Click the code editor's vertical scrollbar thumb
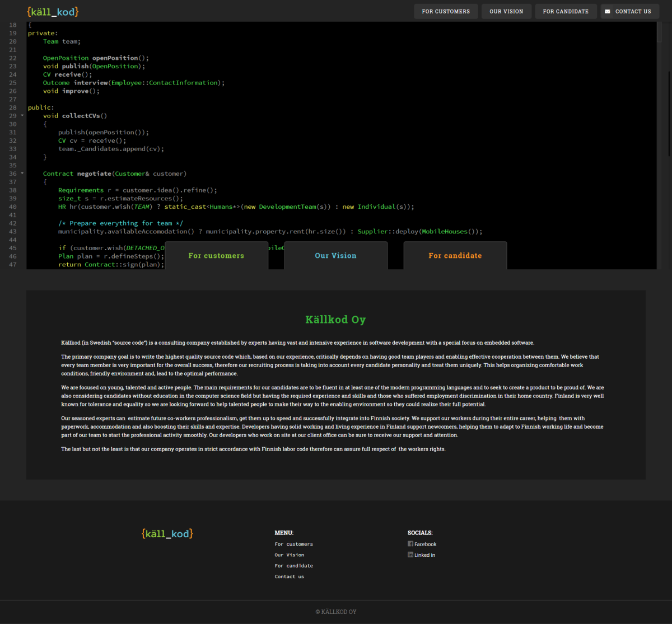The height and width of the screenshot is (624, 672). 659,31
